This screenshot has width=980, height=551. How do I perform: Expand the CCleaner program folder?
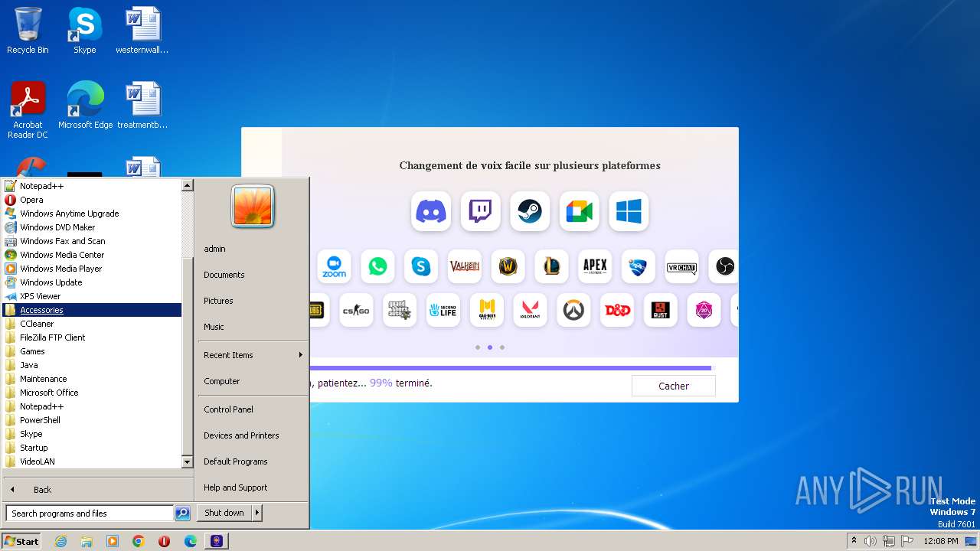[92, 324]
